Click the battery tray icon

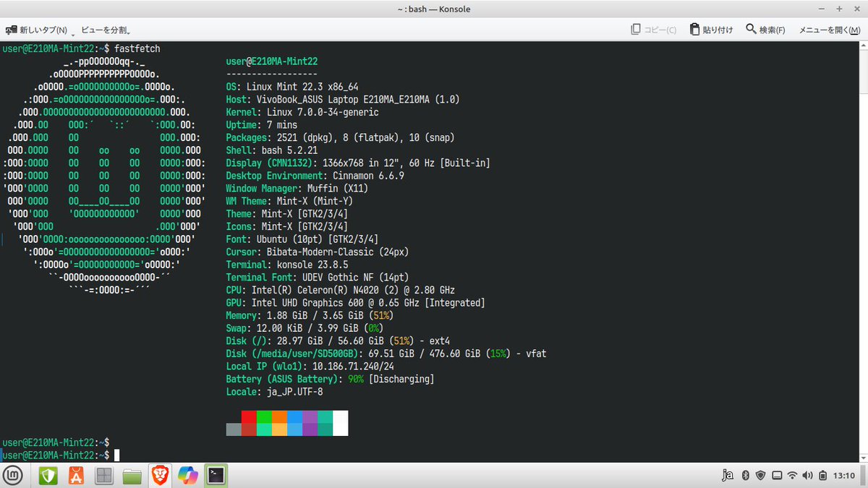(x=822, y=476)
